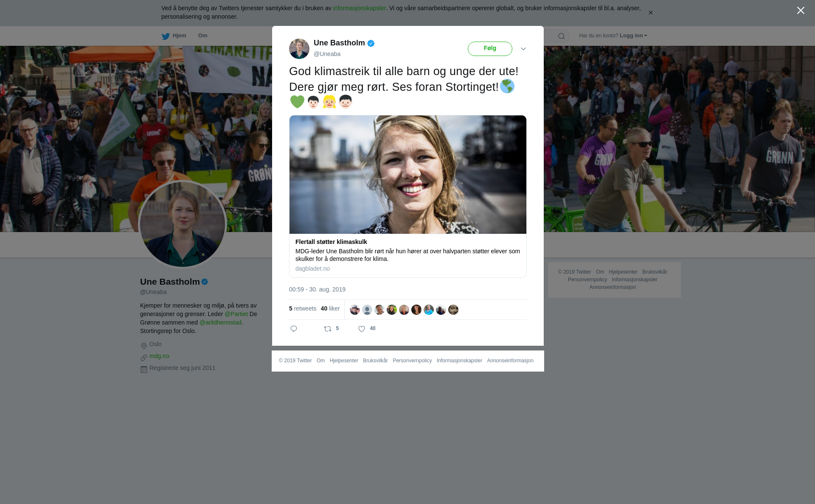
Task: Click the last liker avatar
Action: [x=453, y=310]
